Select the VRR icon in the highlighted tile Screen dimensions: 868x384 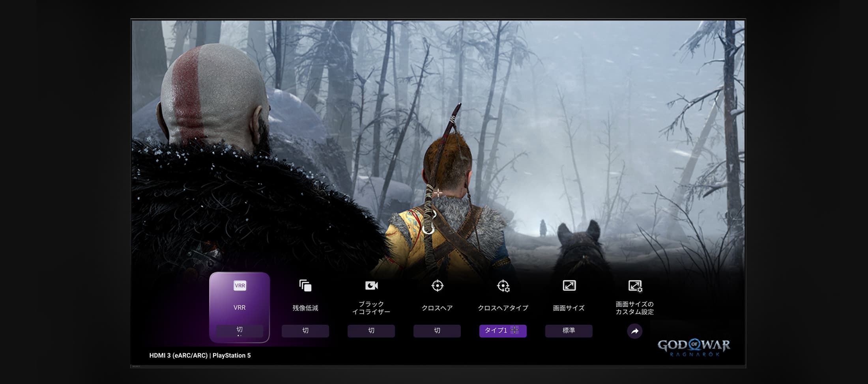pos(239,286)
